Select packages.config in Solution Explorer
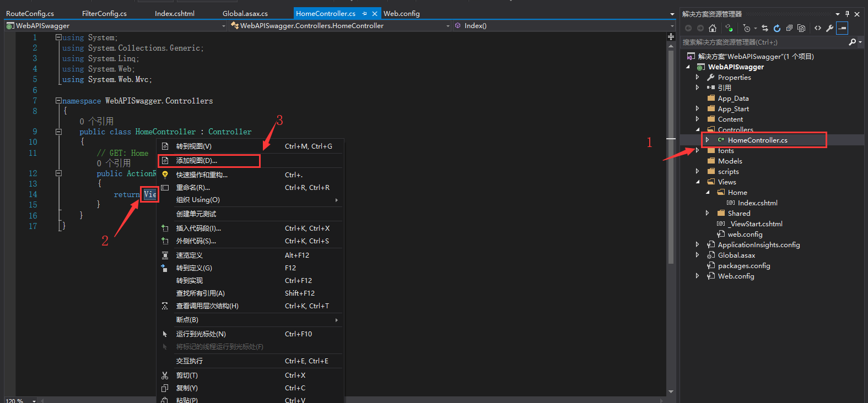868x403 pixels. pyautogui.click(x=744, y=265)
